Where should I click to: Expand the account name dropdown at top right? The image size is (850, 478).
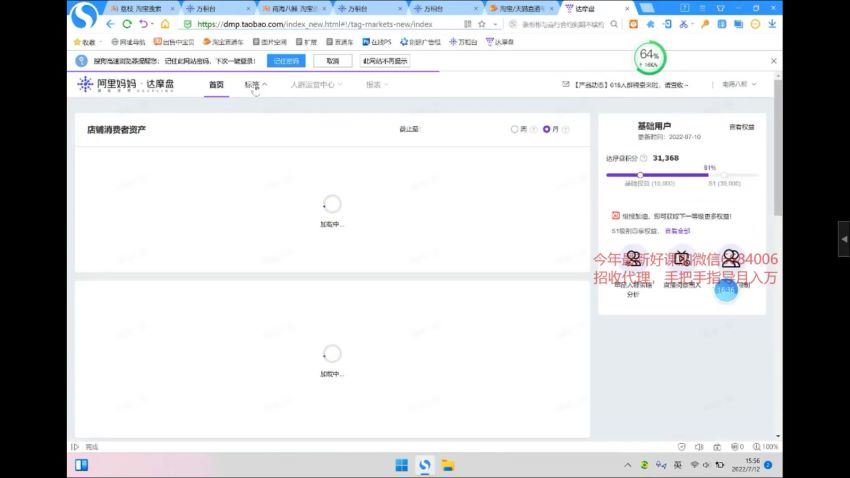(739, 84)
